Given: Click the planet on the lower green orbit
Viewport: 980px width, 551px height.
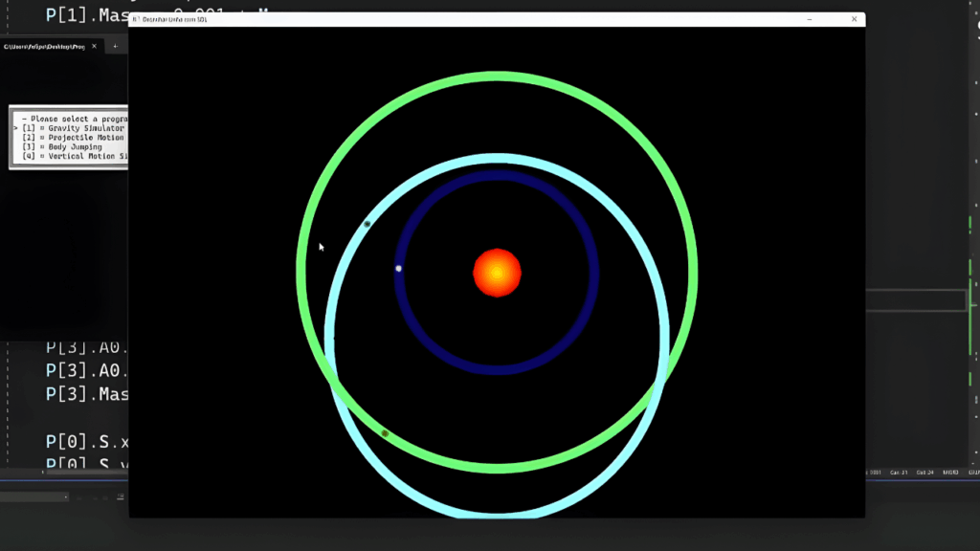Looking at the screenshot, I should [x=385, y=433].
